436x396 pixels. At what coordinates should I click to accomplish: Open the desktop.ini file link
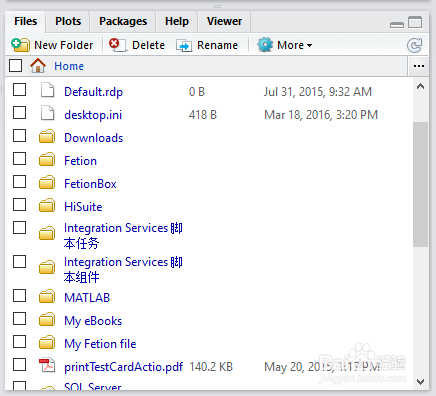[x=93, y=115]
